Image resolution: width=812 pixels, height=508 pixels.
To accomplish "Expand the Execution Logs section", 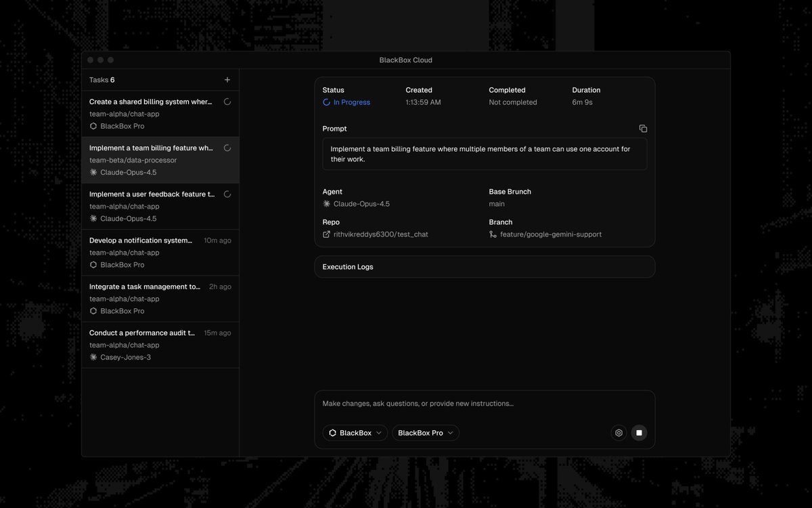I will pos(484,267).
